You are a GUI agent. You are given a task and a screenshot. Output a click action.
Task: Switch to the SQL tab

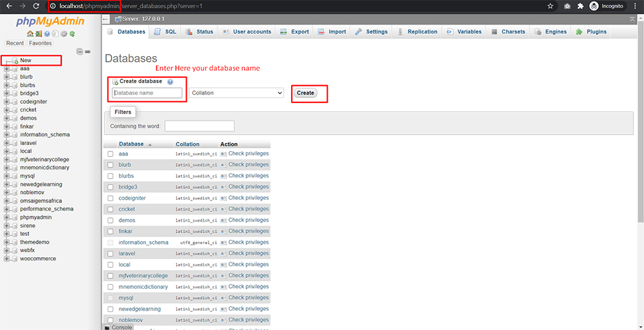tap(165, 32)
